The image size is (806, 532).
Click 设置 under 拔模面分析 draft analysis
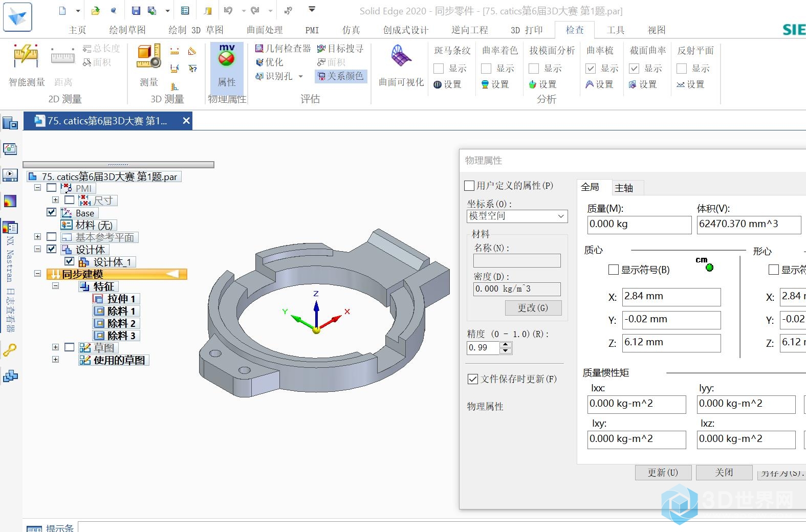coord(542,84)
